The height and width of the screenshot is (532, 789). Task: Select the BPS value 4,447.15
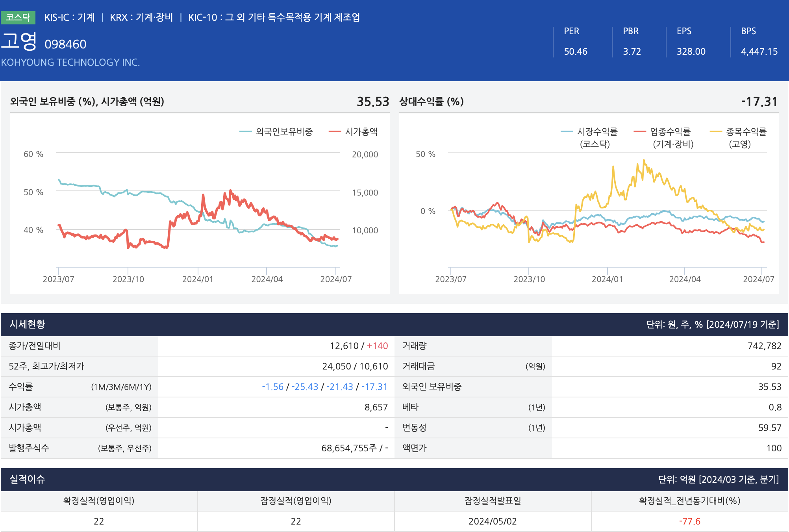(x=759, y=52)
